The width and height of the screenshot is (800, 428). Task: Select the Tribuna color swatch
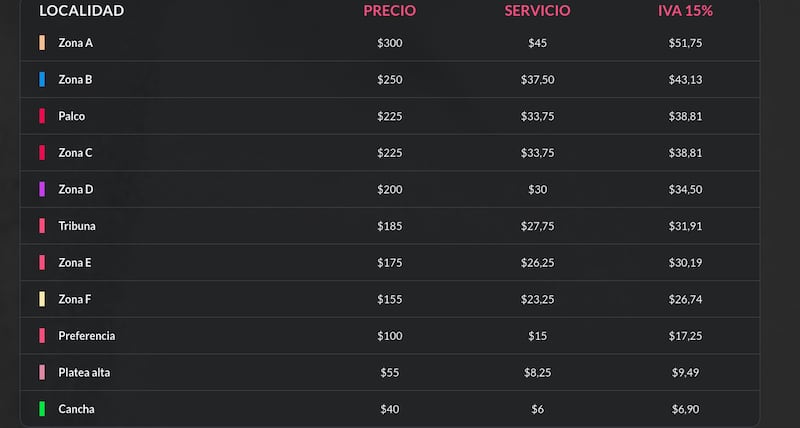click(42, 226)
